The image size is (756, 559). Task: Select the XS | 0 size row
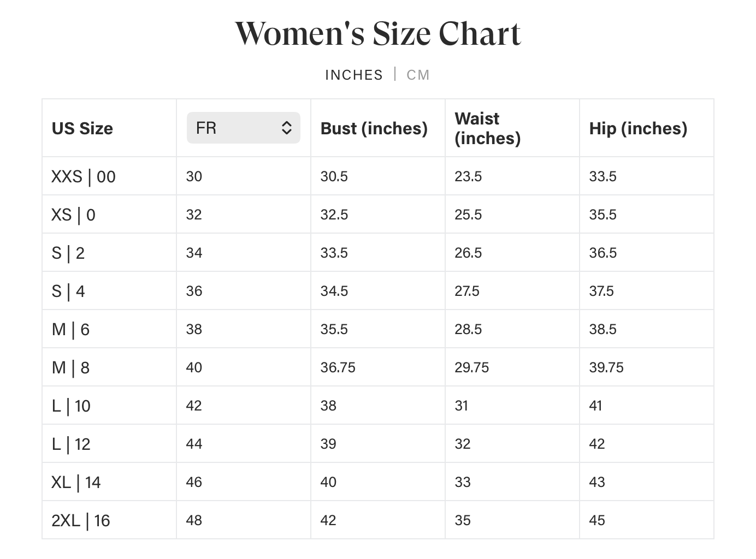[x=378, y=215]
